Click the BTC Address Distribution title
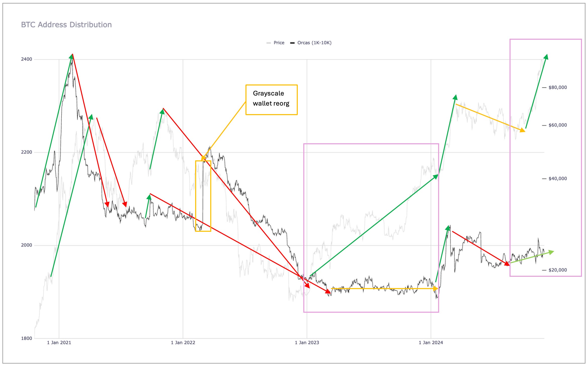This screenshot has height=366, width=588. point(66,25)
